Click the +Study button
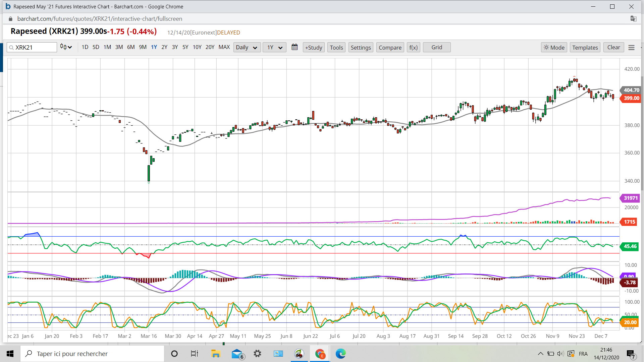Screen dimensions: 644x362 [314, 47]
